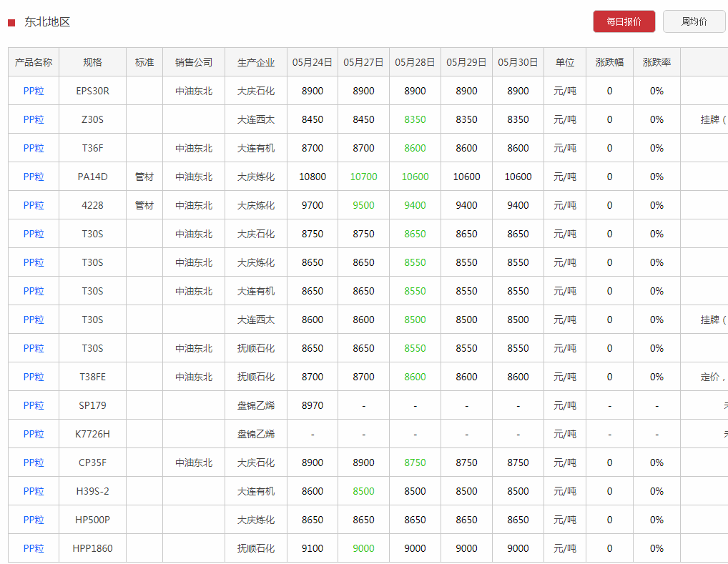Click the 05月28日 column header

coord(415,62)
